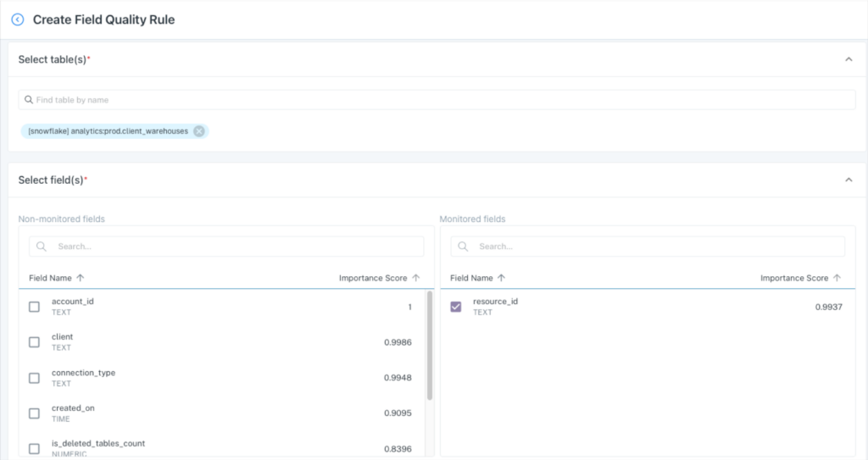Click the Non-monitored fields label

coord(61,219)
